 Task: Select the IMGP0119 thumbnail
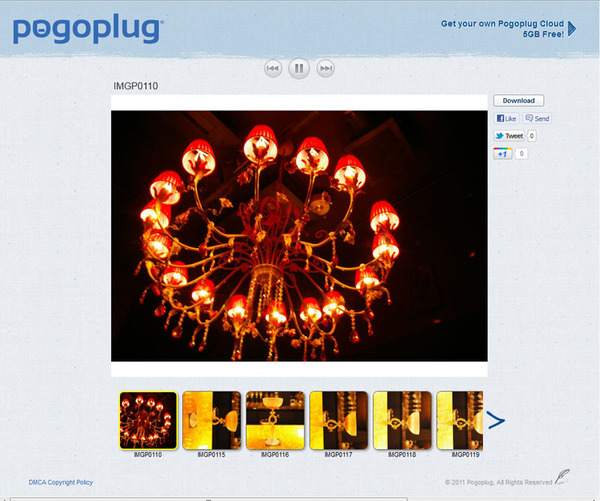(460, 420)
